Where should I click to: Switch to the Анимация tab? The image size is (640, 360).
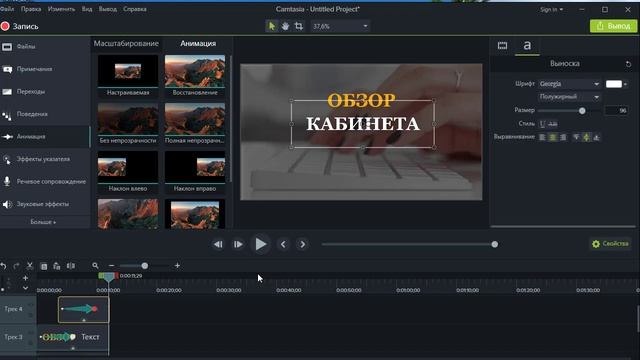pyautogui.click(x=198, y=43)
